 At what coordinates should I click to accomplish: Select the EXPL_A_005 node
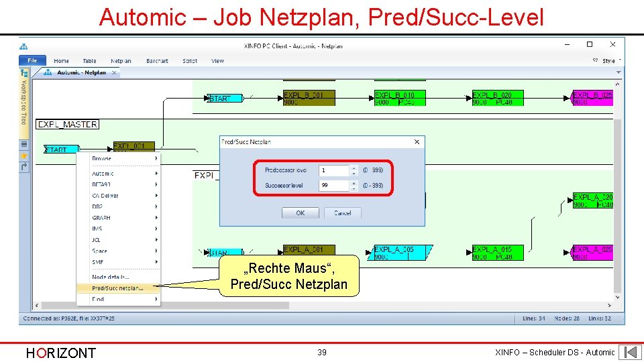click(x=400, y=253)
